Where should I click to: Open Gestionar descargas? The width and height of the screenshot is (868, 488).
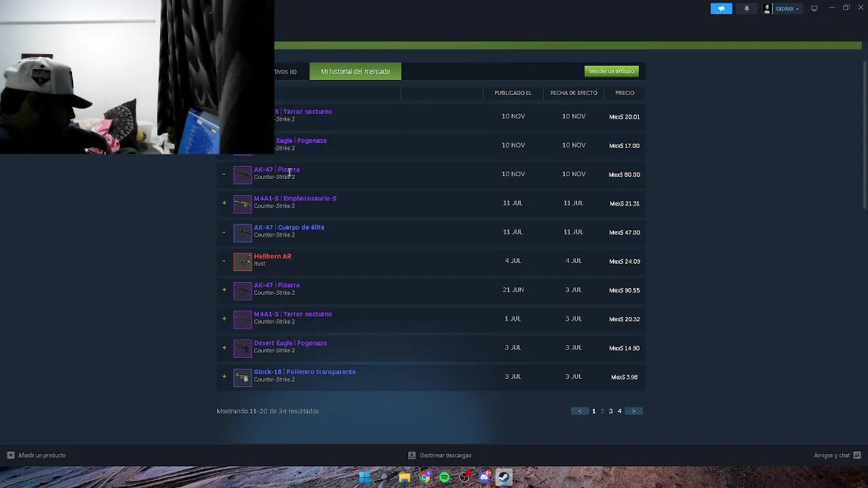tap(446, 455)
